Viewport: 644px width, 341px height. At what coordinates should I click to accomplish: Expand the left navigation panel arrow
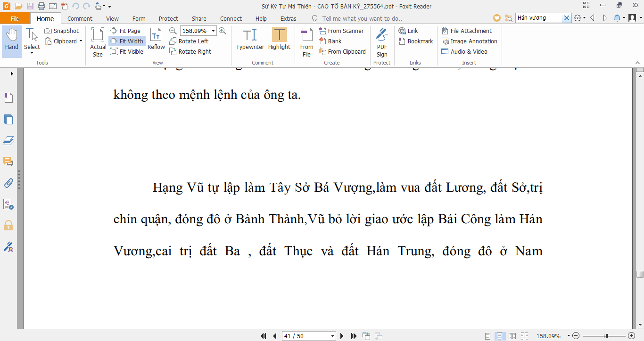tap(12, 74)
